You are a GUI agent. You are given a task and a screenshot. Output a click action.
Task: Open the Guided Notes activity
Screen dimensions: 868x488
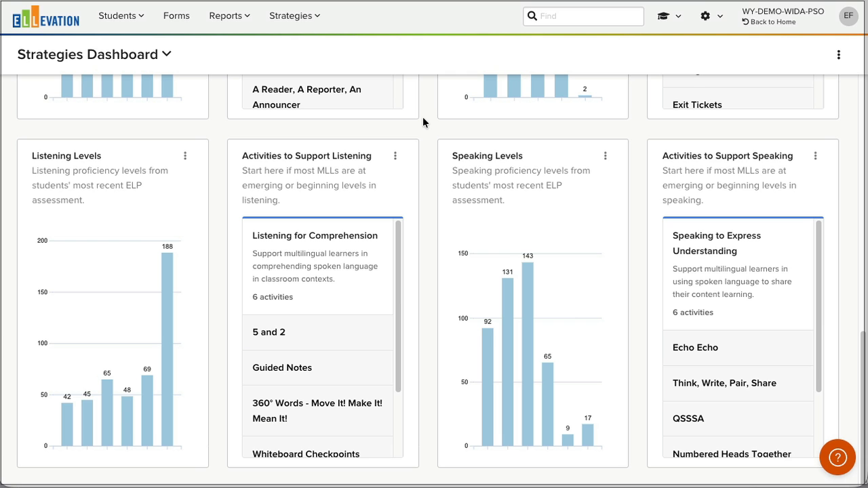(282, 367)
